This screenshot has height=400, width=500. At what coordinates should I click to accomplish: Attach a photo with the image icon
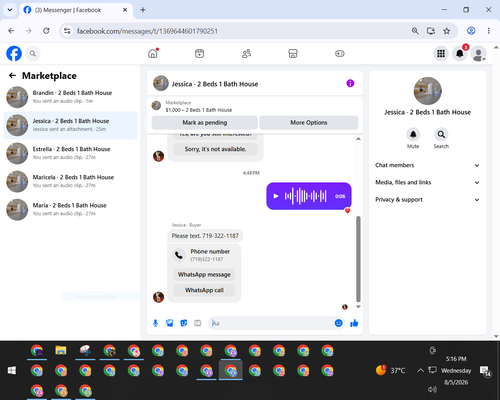[170, 323]
